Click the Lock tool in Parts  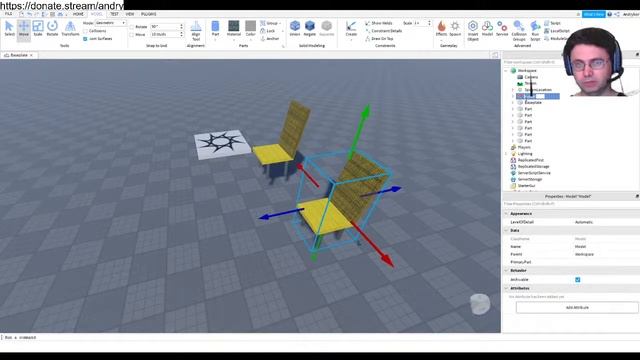pyautogui.click(x=268, y=31)
